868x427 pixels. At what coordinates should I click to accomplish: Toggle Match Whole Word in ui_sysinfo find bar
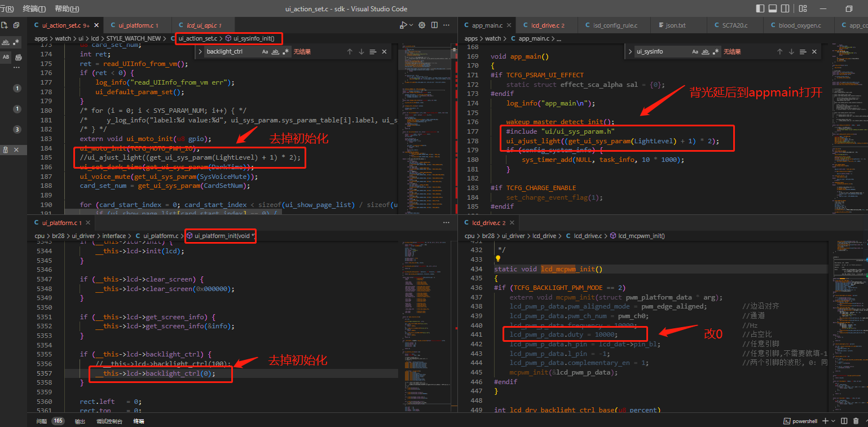click(x=705, y=51)
